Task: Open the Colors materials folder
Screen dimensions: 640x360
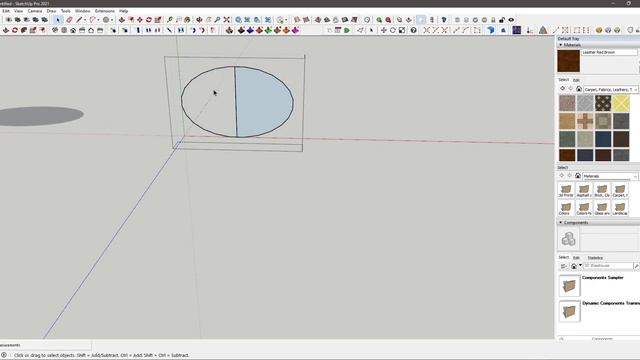Action: coord(566,208)
